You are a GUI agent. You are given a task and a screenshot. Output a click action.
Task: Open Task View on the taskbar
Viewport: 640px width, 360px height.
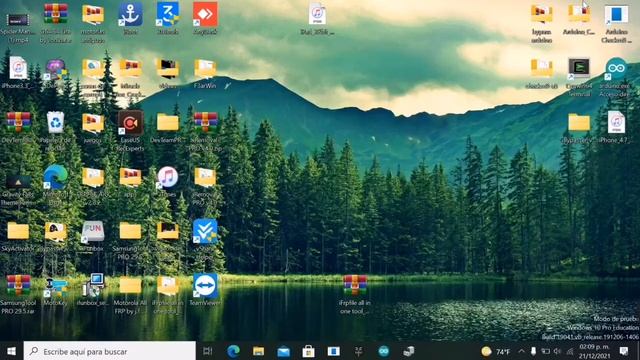[208, 351]
